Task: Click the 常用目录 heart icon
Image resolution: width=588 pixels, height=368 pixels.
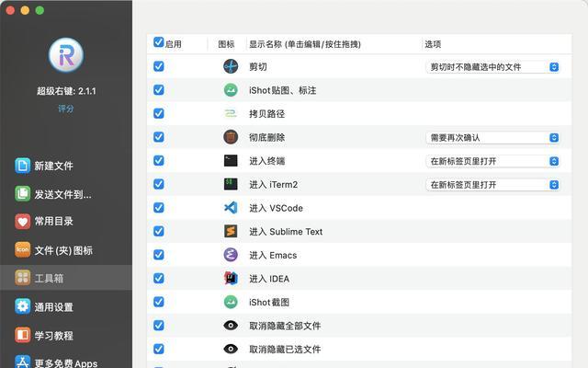Action: 22,221
